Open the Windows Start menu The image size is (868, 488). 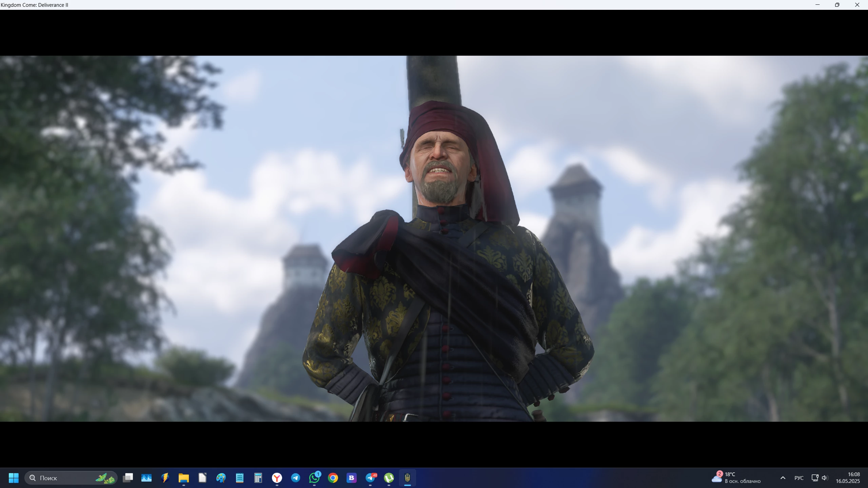pos(14,478)
